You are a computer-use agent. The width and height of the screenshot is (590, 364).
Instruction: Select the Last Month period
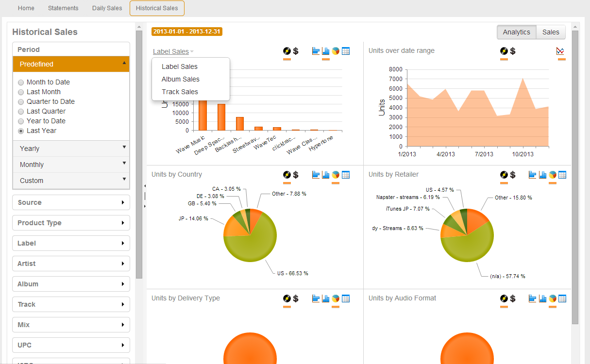(21, 92)
